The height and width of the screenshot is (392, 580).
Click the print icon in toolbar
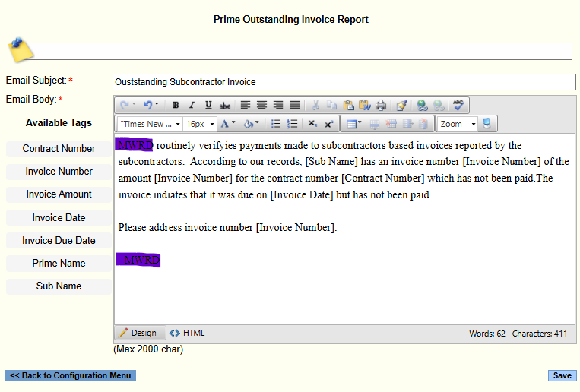pyautogui.click(x=381, y=105)
